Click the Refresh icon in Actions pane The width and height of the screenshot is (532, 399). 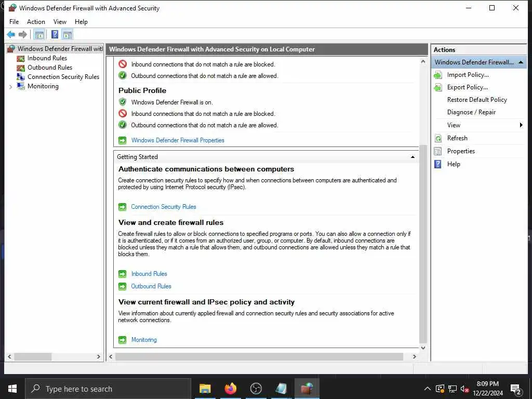(438, 138)
